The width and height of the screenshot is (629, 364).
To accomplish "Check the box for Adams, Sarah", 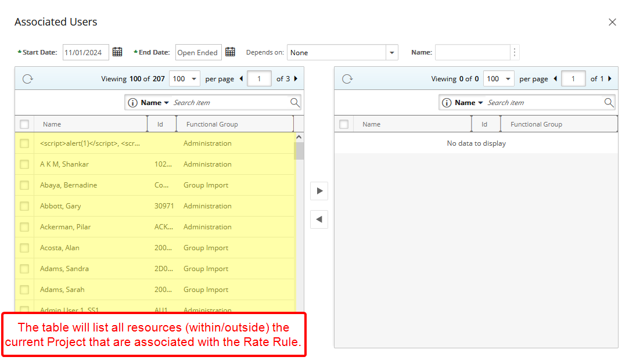I will 24,290.
